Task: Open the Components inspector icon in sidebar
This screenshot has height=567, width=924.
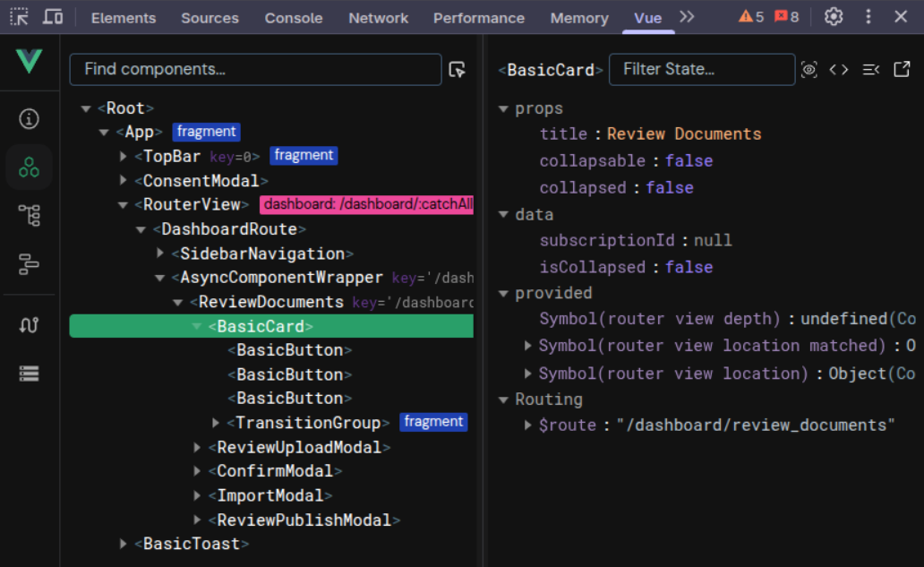Action: pyautogui.click(x=30, y=167)
